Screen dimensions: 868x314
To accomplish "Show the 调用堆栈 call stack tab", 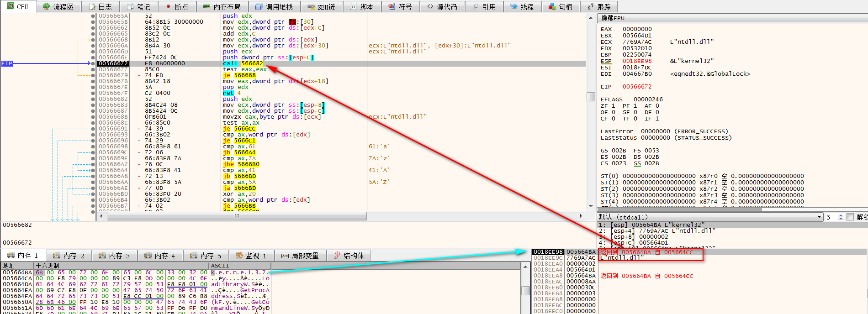I will (x=274, y=7).
